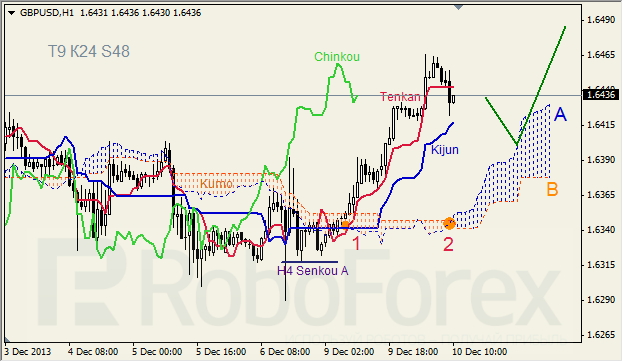Viewport: 623px width, 362px height.
Task: Select the orange Kumo label
Action: 216,184
